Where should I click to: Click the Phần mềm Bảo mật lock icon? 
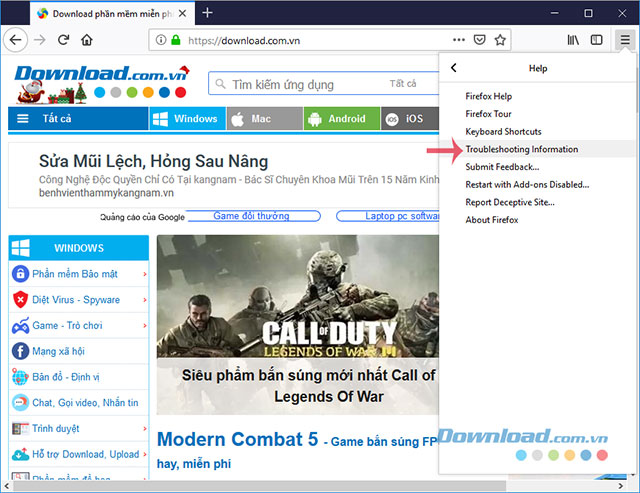(x=20, y=274)
